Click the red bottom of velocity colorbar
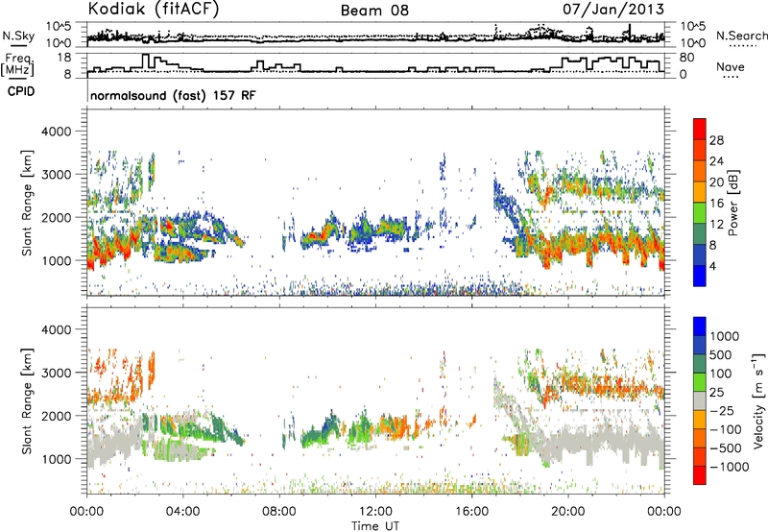 [700, 477]
